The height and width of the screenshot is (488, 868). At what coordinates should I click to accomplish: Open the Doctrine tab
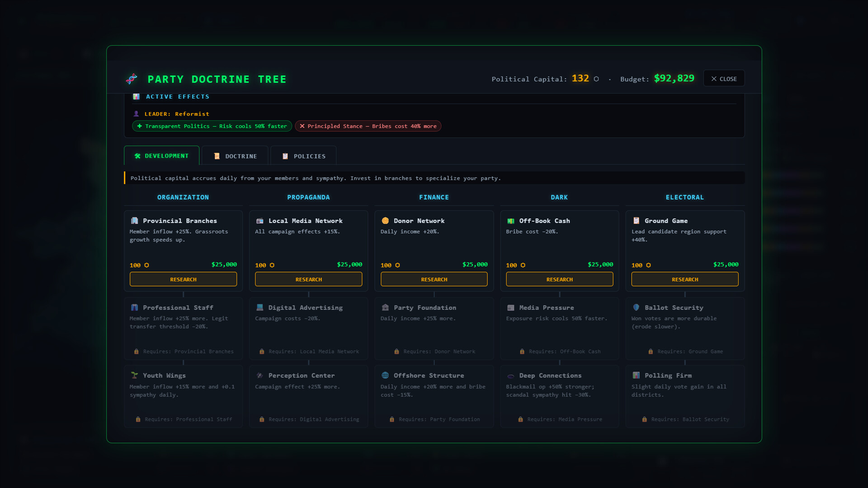[x=235, y=156]
